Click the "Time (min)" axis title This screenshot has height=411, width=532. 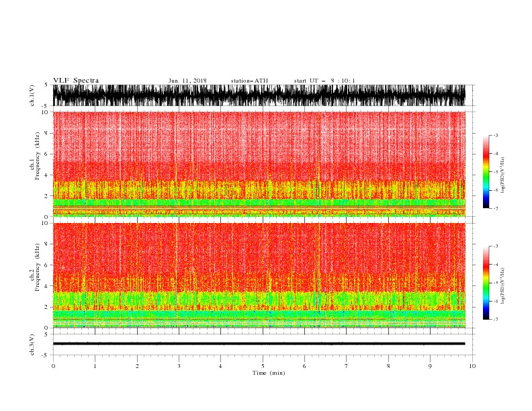click(x=269, y=373)
